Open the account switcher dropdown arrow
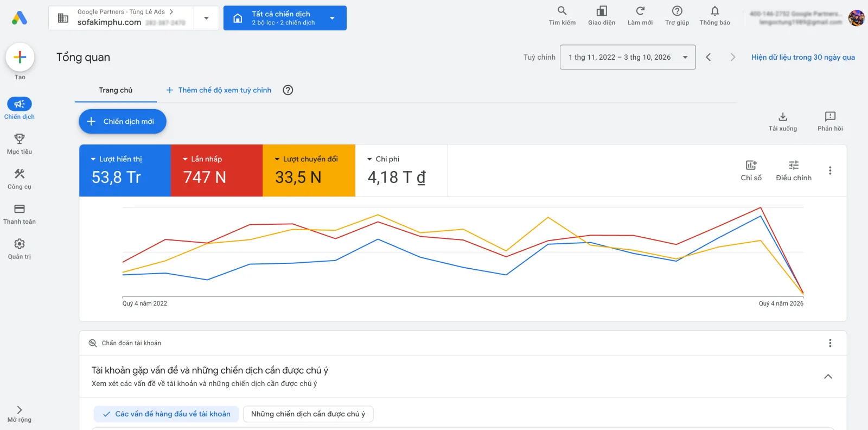The width and height of the screenshot is (868, 430). pyautogui.click(x=206, y=18)
